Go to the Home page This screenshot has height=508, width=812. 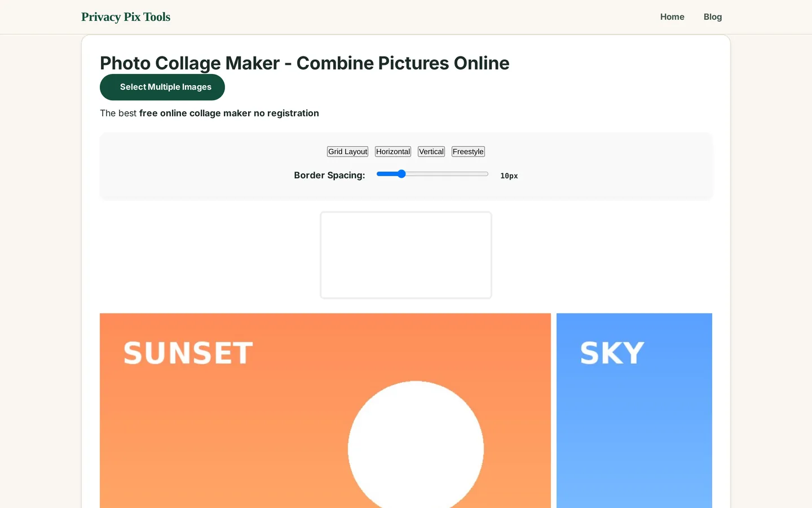672,17
